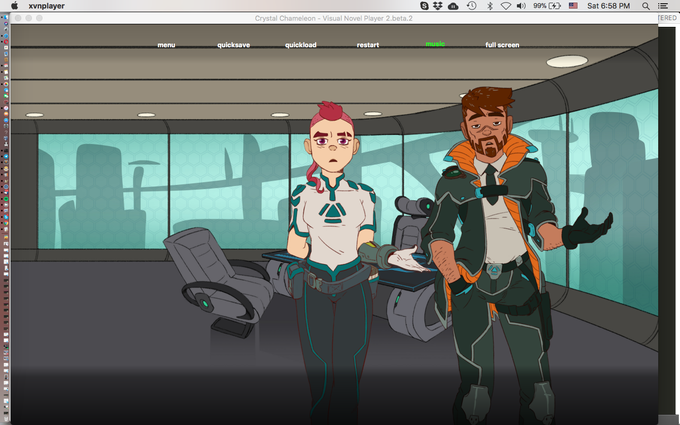This screenshot has height=425, width=680.
Task: Click the Skype menu bar icon
Action: [424, 6]
